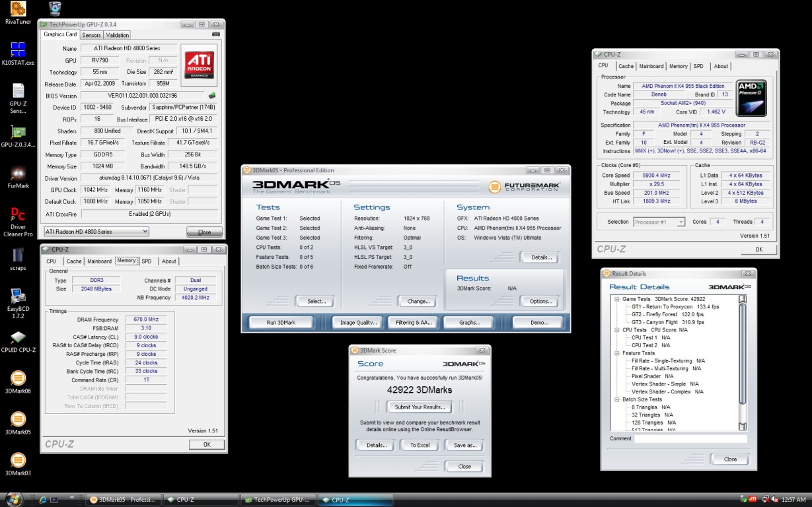Click the Core Speed value 5930.4 MHz
The image size is (812, 507).
pos(655,176)
